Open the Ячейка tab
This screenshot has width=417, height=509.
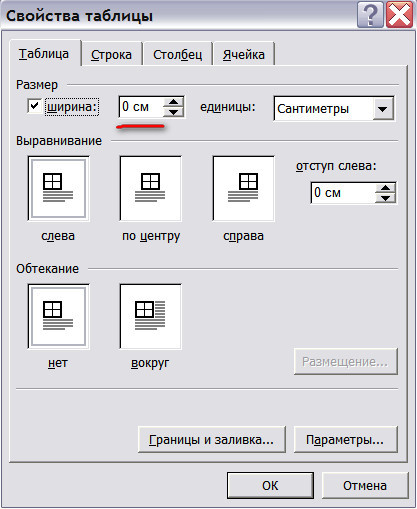(x=244, y=54)
